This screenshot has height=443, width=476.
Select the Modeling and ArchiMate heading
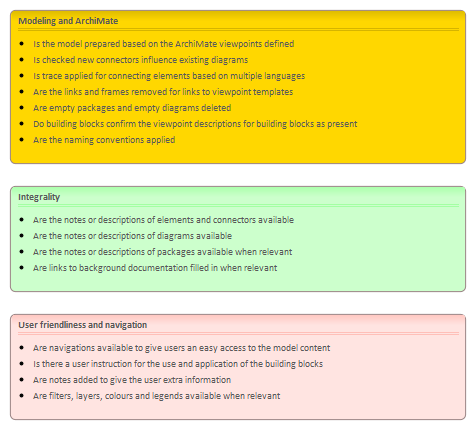pyautogui.click(x=68, y=21)
